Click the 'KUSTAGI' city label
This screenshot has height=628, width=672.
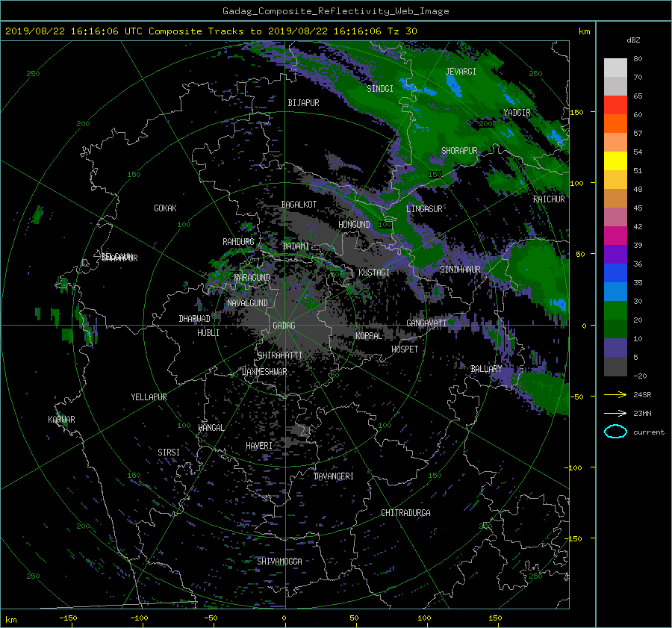[374, 273]
